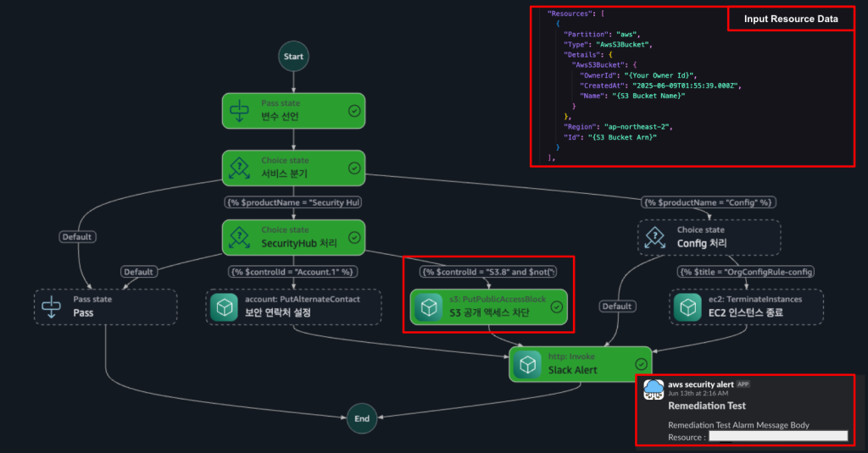Click the "Type": "AwsS3Bucket" JSON line

608,45
